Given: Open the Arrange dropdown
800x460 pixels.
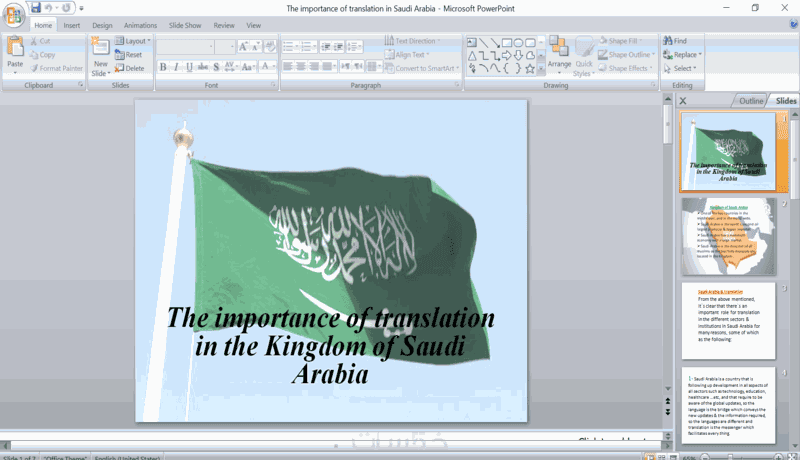Looking at the screenshot, I should 559,57.
